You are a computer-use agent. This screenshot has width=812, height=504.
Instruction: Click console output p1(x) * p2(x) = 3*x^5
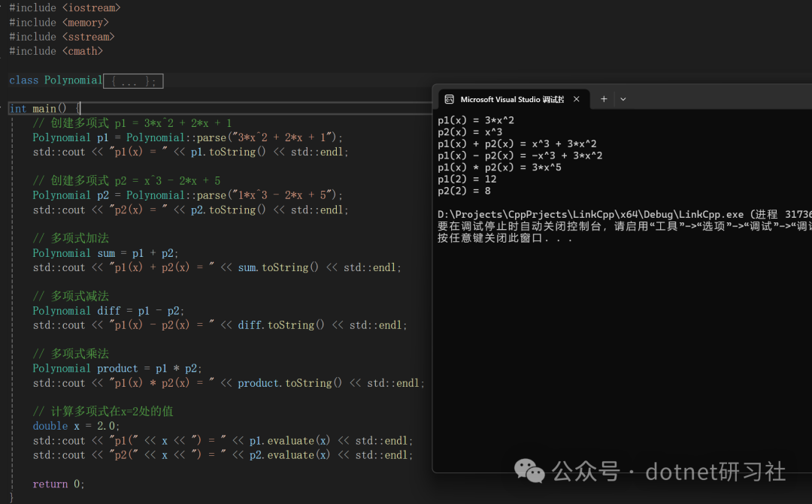point(499,167)
